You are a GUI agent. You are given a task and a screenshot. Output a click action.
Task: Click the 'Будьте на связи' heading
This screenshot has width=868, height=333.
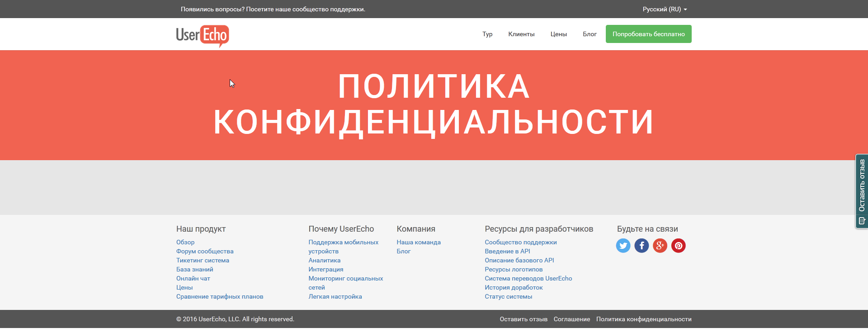[647, 229]
